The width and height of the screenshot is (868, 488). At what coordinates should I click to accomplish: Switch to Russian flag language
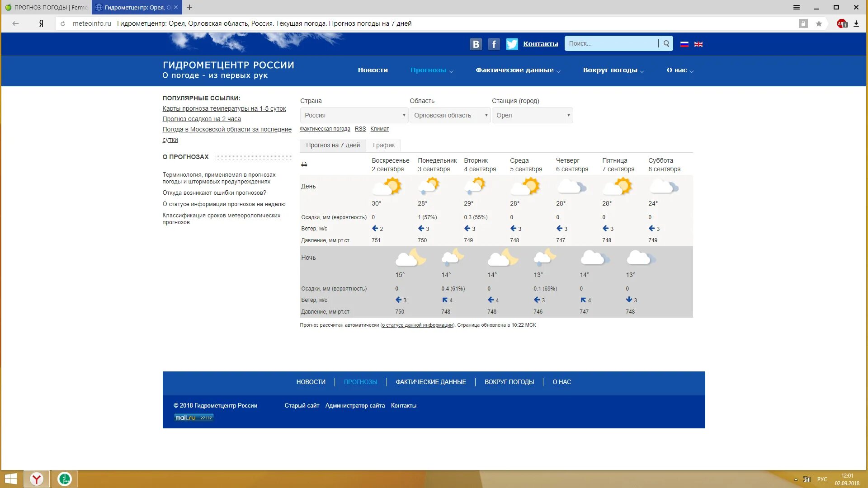(x=684, y=44)
